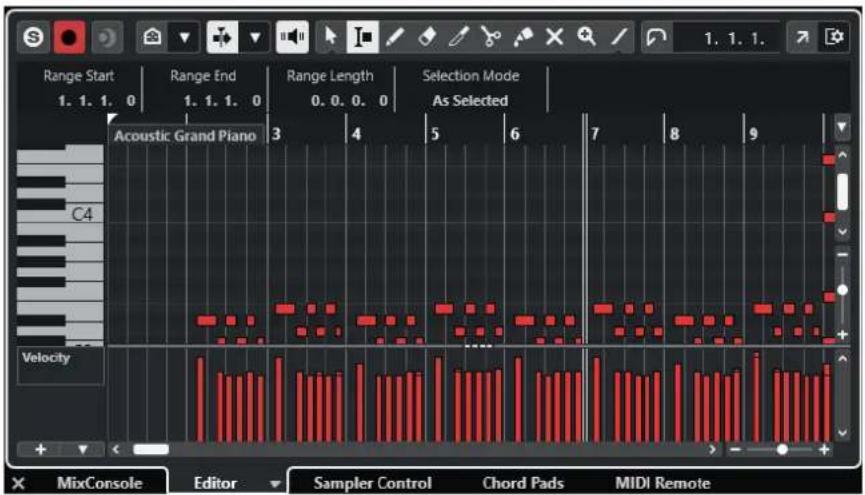
Task: Click bar 5 on the ruler
Action: click(x=435, y=134)
